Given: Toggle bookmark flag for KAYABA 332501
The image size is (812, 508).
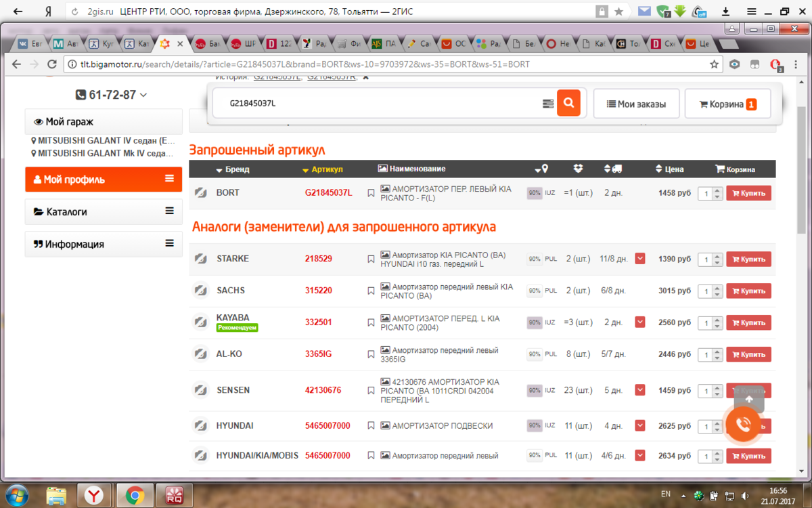Looking at the screenshot, I should pyautogui.click(x=371, y=322).
